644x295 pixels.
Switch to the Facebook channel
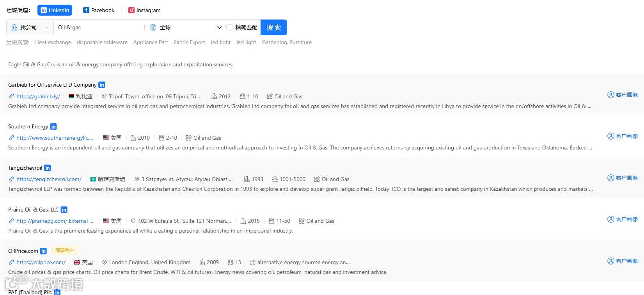[x=99, y=10]
